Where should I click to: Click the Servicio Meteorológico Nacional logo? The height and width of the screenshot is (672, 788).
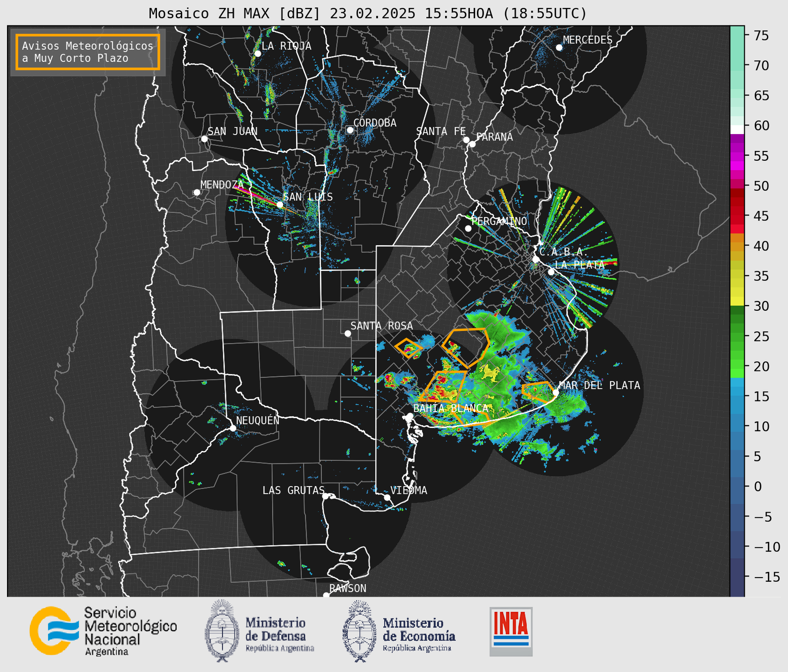click(104, 631)
